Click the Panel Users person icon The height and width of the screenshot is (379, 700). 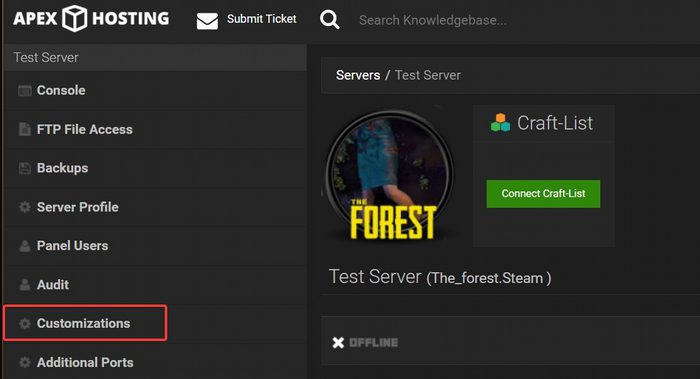click(x=25, y=246)
